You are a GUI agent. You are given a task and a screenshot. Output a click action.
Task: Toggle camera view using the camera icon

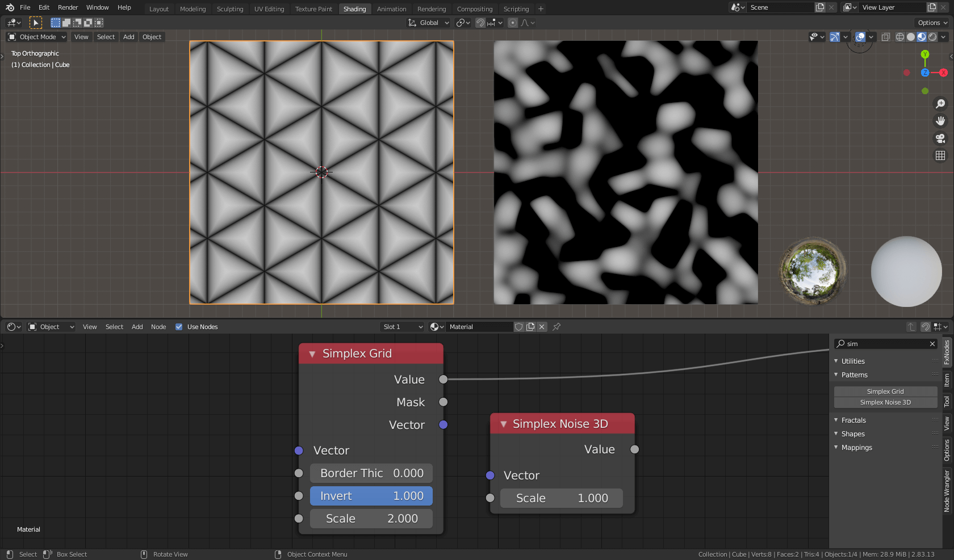click(x=940, y=138)
